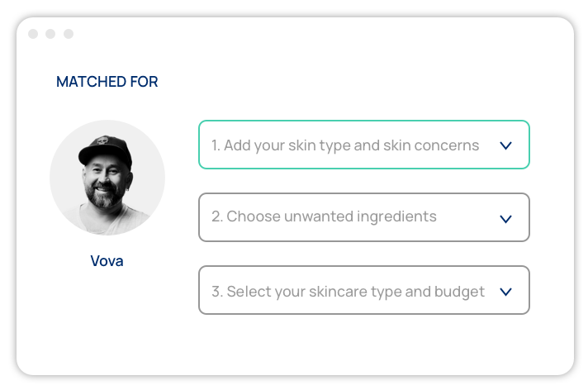Image resolution: width=588 pixels, height=390 pixels.
Task: Expand step 1 skin type and concerns
Action: tap(363, 145)
